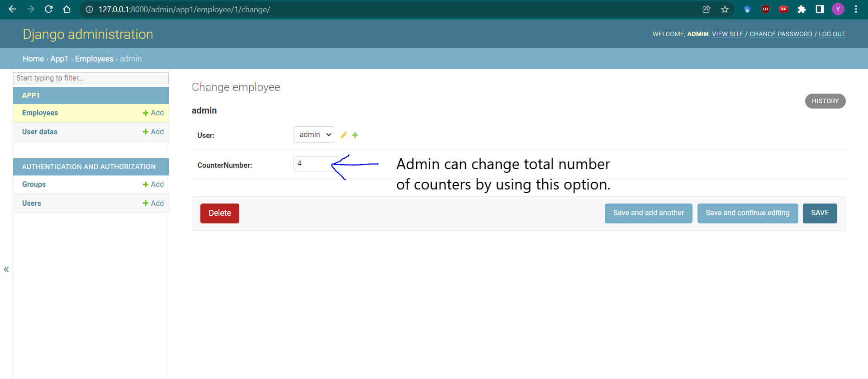Open browser home page icon
Viewport: 868px width, 379px height.
[66, 9]
